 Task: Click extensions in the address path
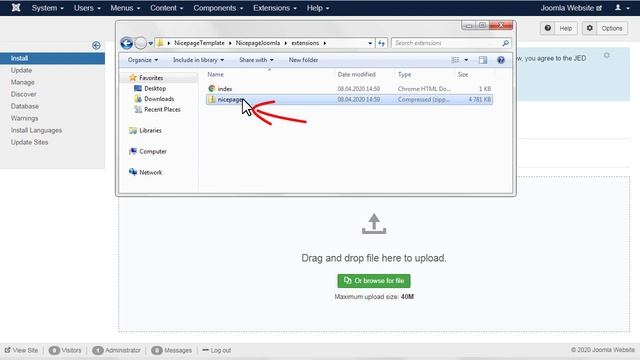305,43
